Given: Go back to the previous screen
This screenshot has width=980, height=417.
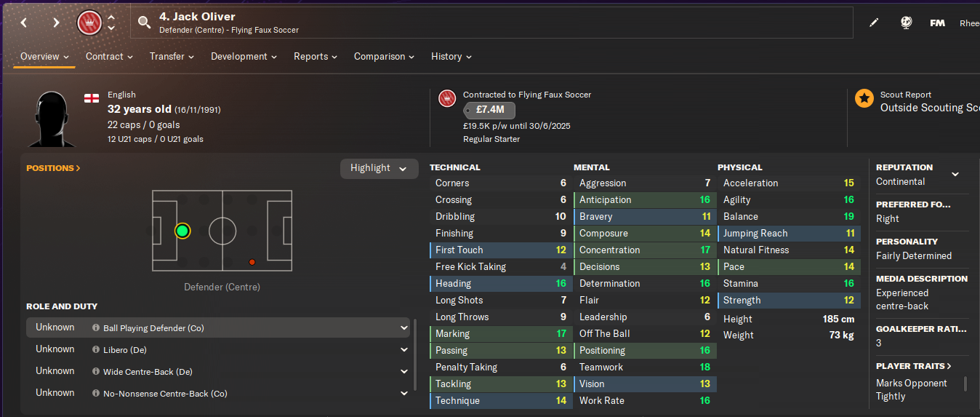Looking at the screenshot, I should [x=24, y=23].
